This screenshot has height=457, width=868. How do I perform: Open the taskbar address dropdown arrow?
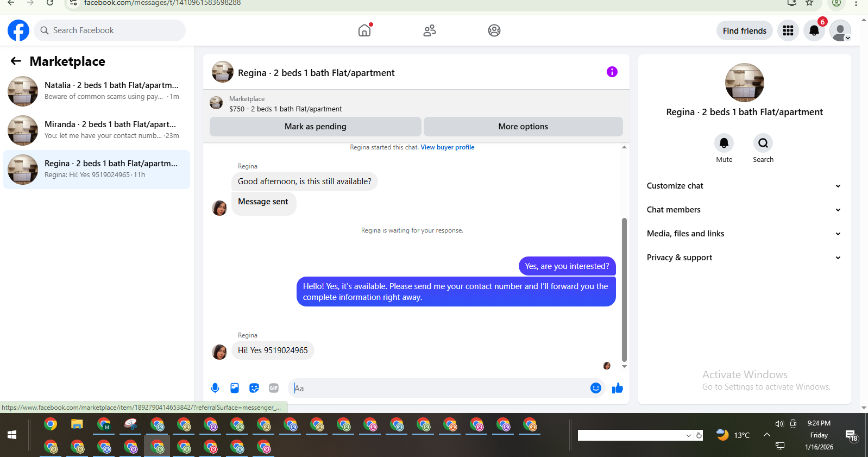pos(689,435)
